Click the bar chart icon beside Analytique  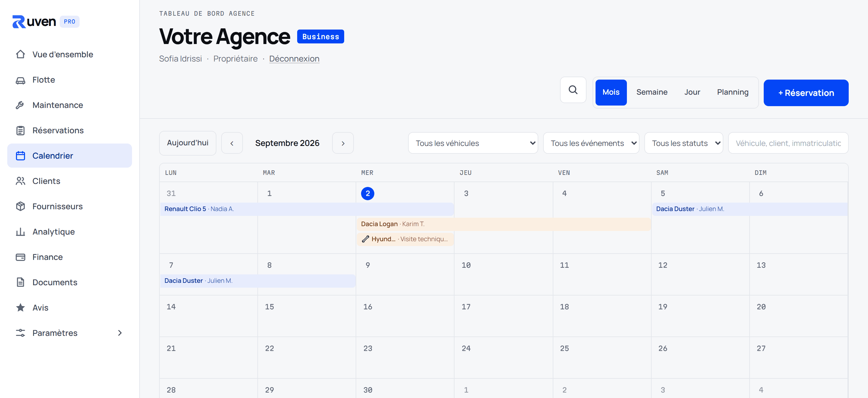(20, 232)
